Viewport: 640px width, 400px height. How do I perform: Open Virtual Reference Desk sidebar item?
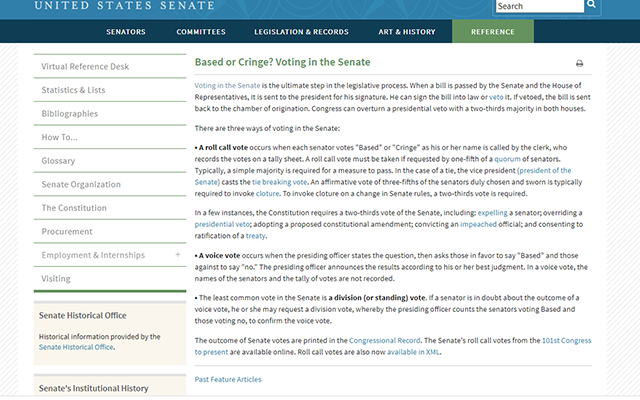click(x=110, y=66)
